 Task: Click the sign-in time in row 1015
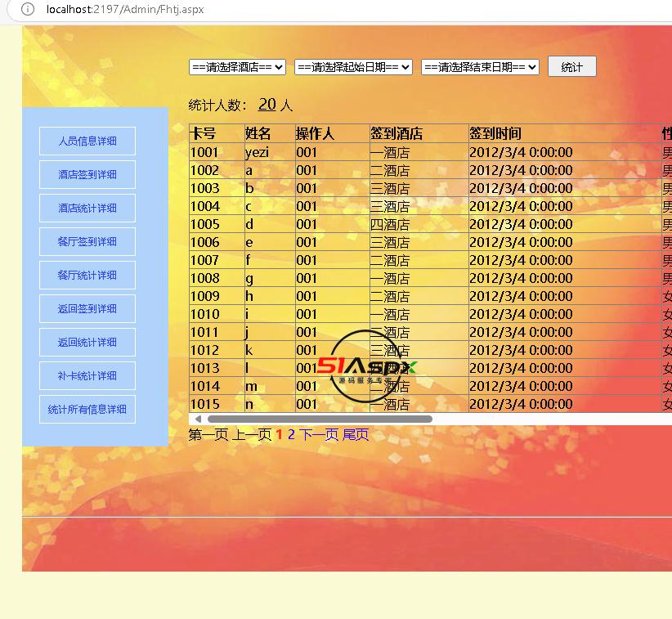[521, 404]
